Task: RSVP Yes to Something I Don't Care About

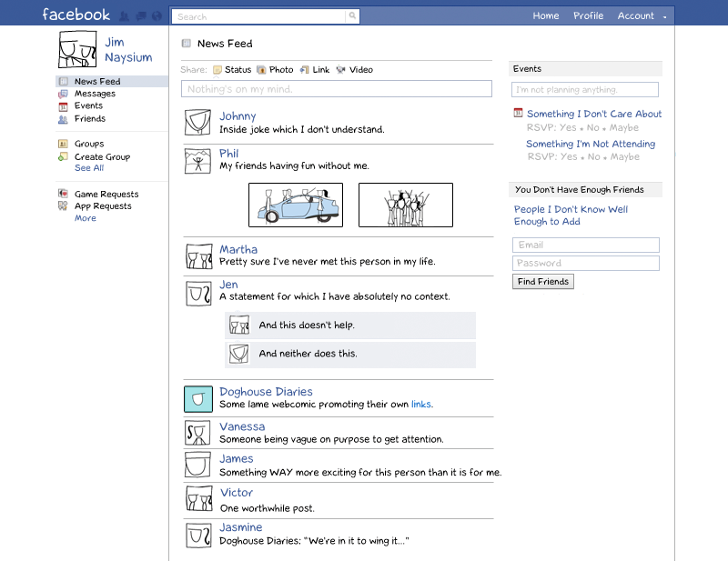Action: [568, 127]
